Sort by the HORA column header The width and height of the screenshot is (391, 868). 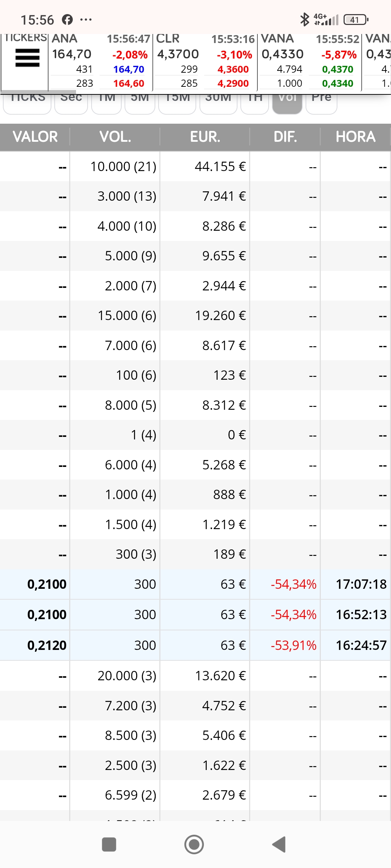pyautogui.click(x=356, y=137)
